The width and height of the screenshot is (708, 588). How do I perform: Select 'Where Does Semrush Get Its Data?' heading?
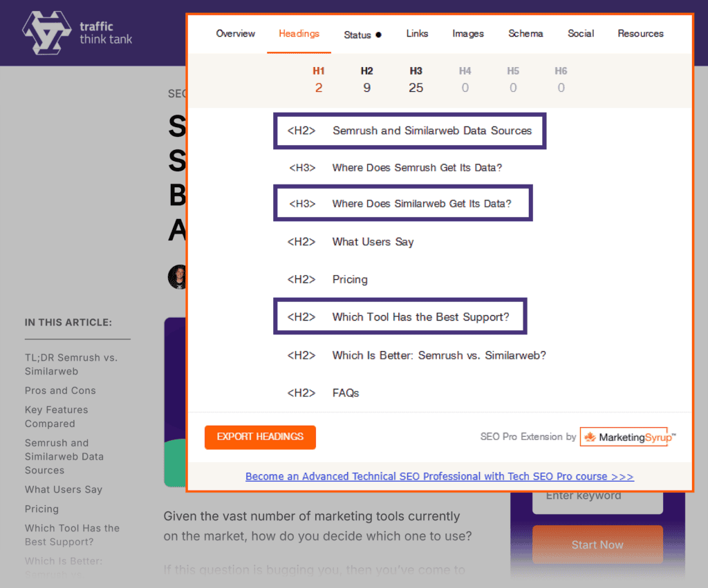[417, 167]
